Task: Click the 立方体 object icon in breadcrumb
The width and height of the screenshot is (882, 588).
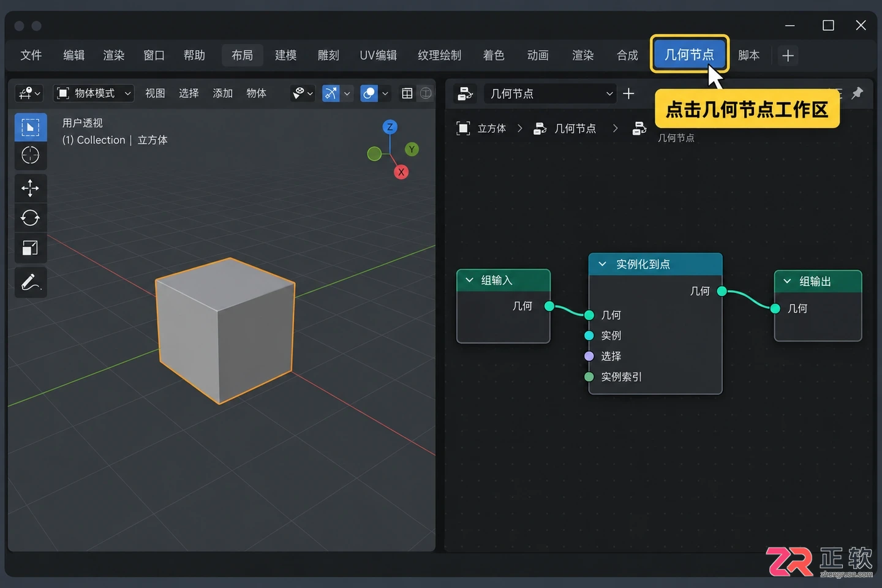Action: (464, 128)
